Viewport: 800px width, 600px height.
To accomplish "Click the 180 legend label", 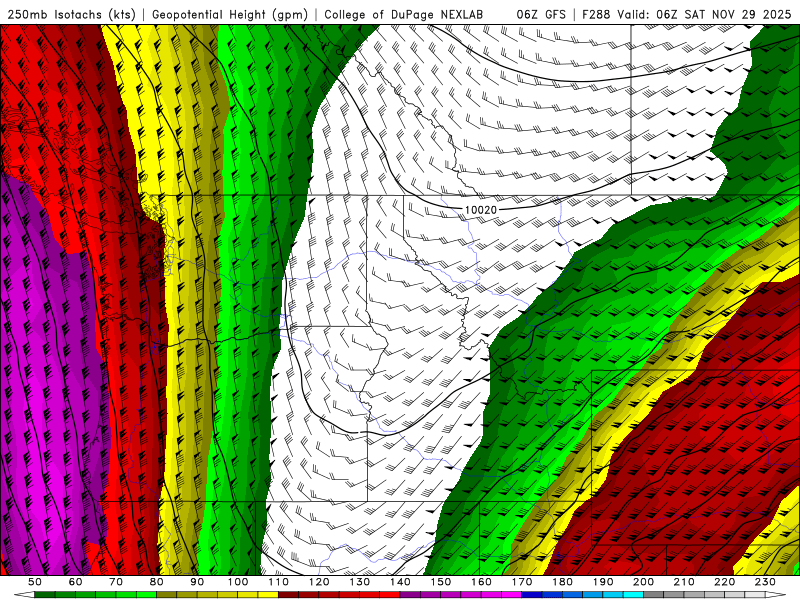I will tap(562, 582).
